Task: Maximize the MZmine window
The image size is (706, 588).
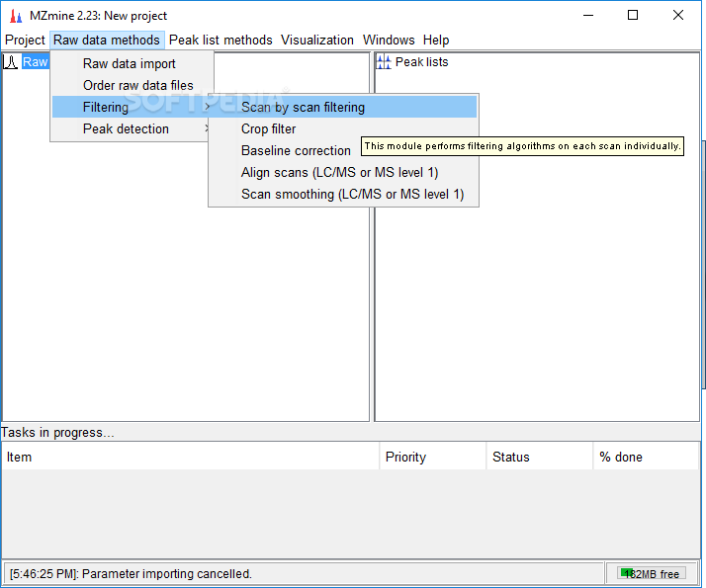Action: click(x=633, y=16)
